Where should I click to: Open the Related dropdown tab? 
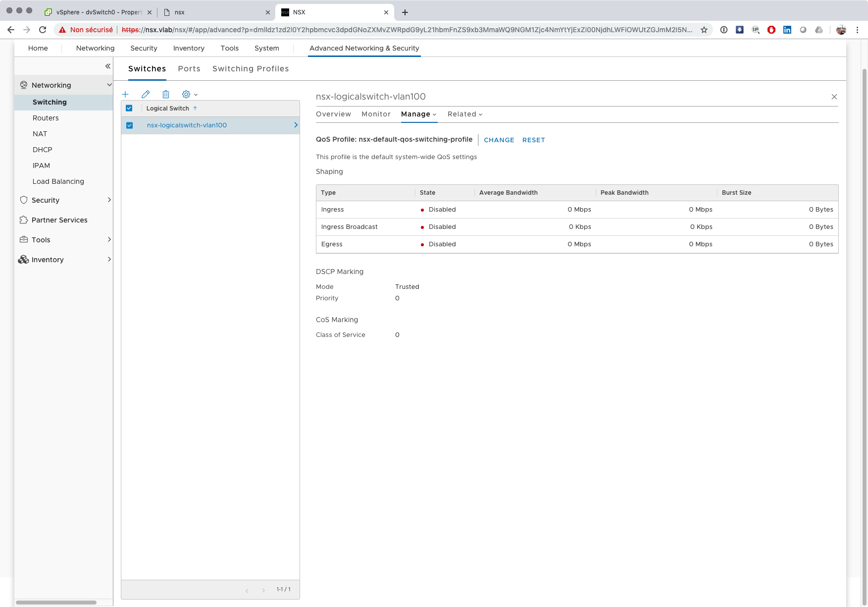pyautogui.click(x=464, y=114)
